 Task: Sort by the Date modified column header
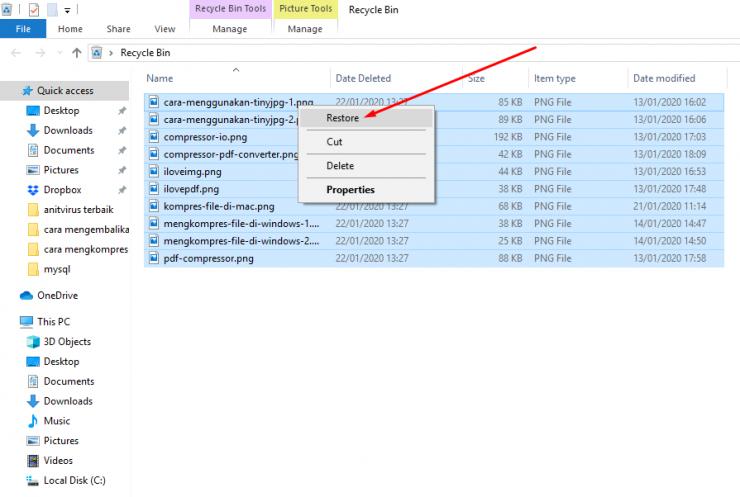(x=664, y=78)
